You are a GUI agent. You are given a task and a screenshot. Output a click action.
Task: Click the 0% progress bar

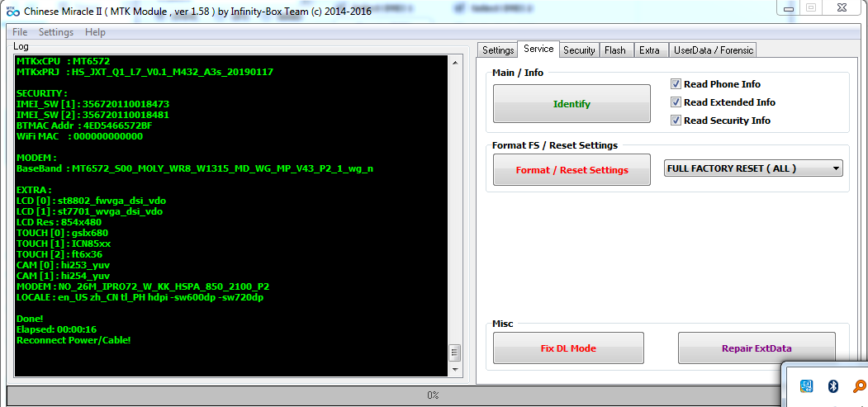(393, 395)
